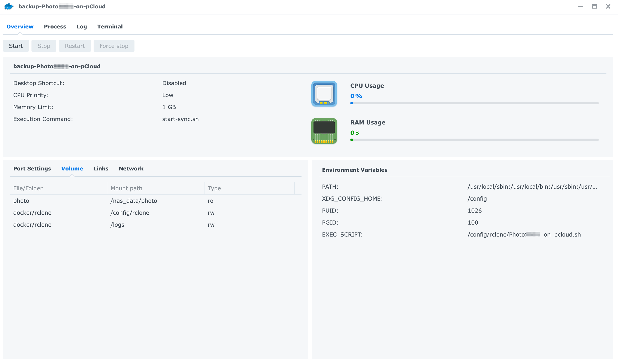The image size is (618, 364).
Task: Show the Port Settings tab
Action: click(32, 169)
